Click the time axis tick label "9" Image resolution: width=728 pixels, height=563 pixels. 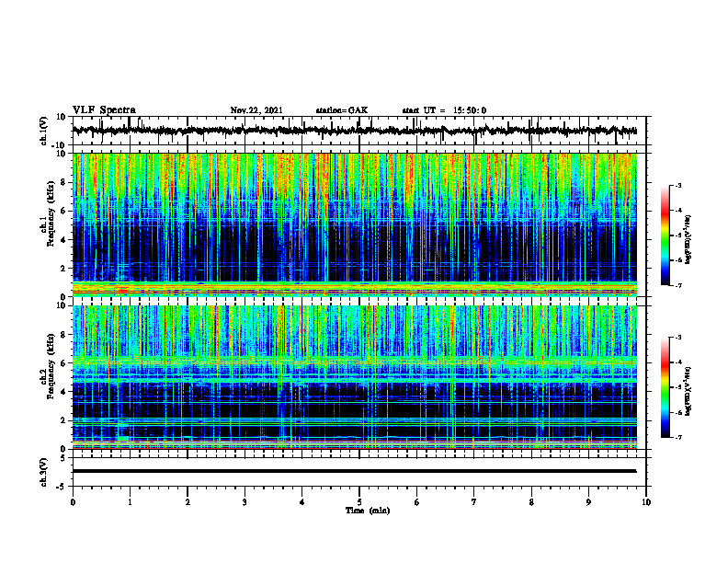588,502
